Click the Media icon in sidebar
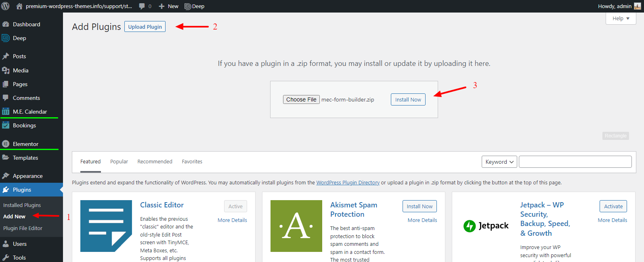 tap(6, 70)
